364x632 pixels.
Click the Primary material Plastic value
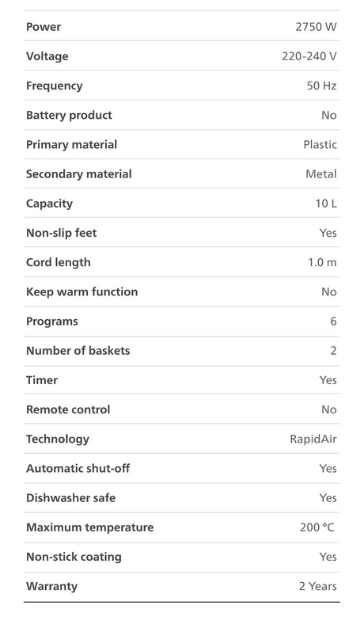pyautogui.click(x=320, y=145)
